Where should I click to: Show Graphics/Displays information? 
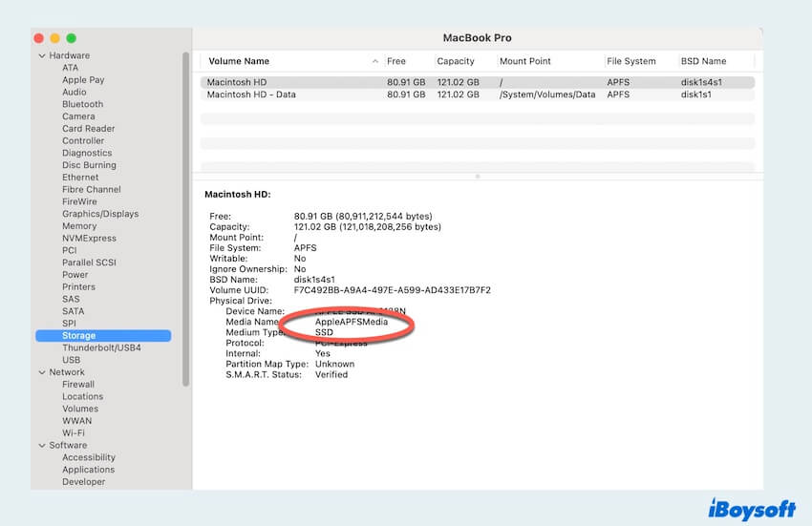point(100,214)
